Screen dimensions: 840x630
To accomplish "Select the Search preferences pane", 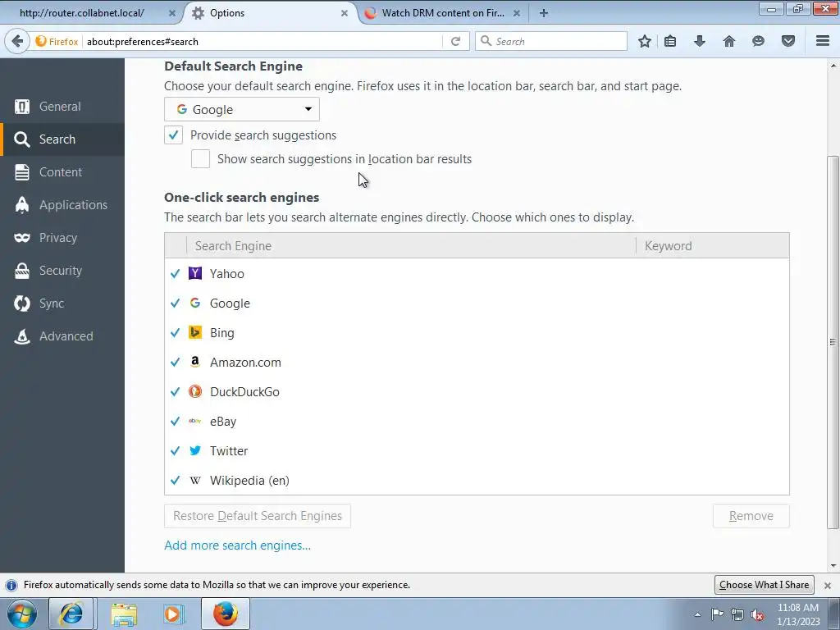I will tap(62, 139).
